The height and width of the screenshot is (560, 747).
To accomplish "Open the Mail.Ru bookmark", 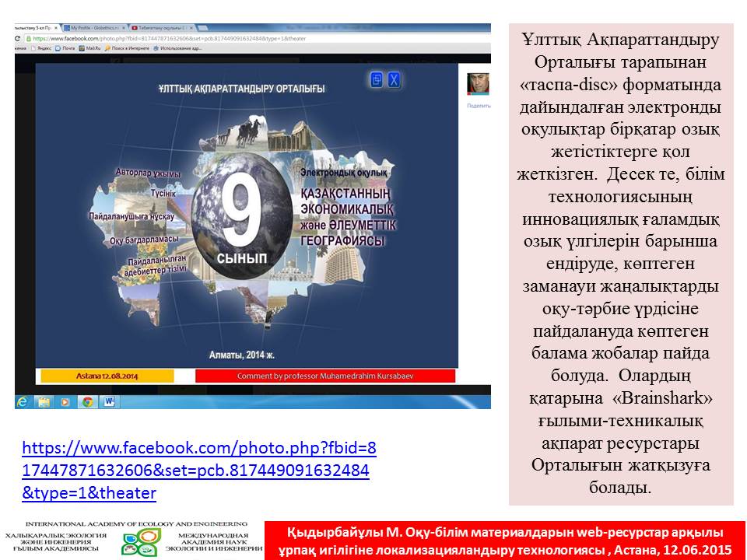I will (89, 48).
